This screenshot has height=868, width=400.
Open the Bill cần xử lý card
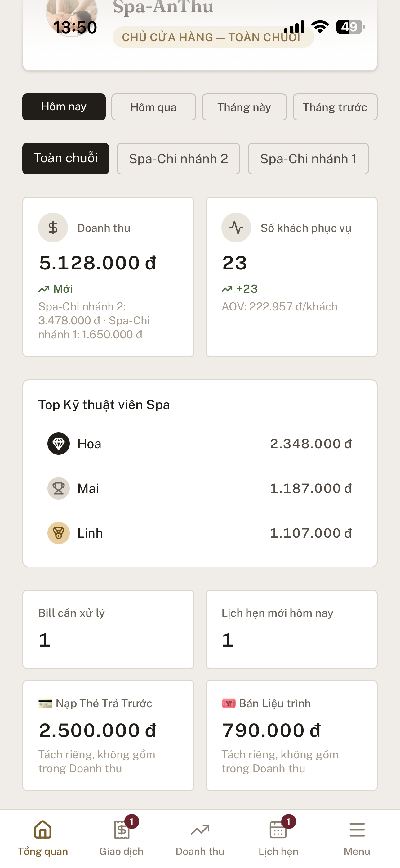click(x=109, y=629)
